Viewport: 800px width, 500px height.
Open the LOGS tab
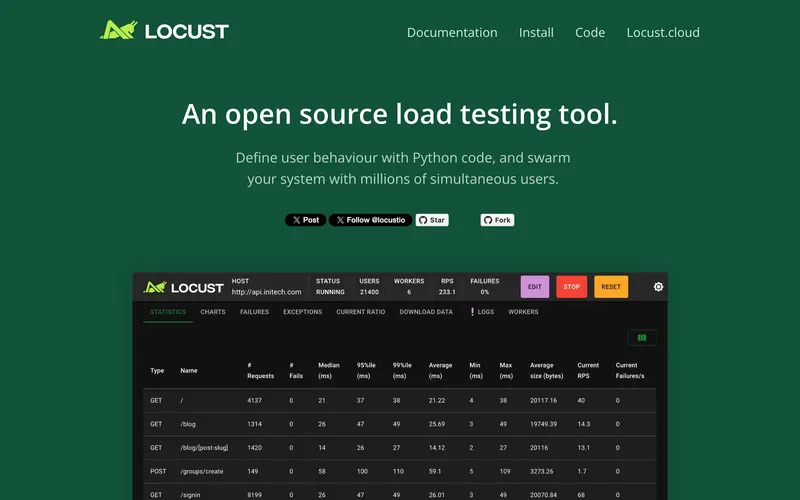point(482,312)
